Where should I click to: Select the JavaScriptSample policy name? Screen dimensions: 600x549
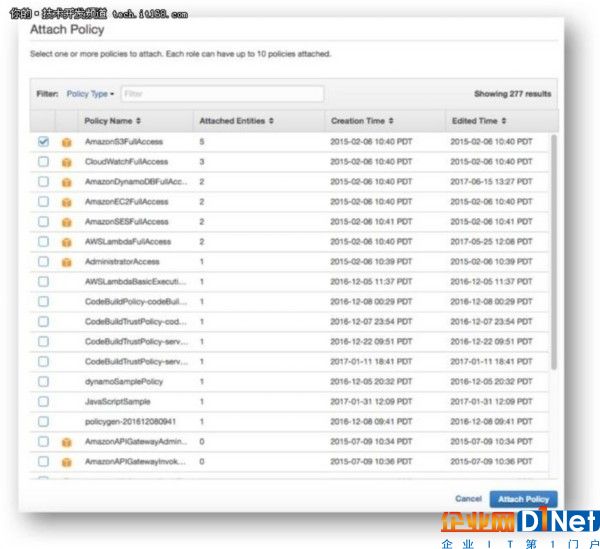tap(117, 401)
